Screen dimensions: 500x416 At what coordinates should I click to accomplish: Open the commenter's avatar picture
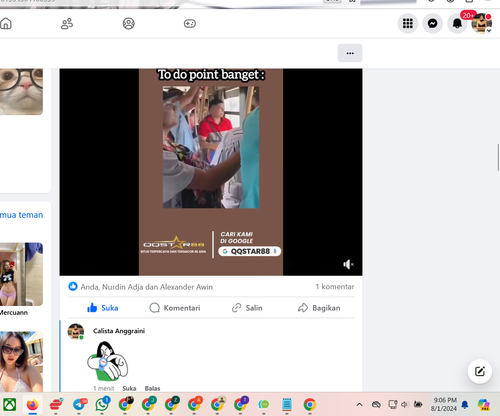coord(76,331)
